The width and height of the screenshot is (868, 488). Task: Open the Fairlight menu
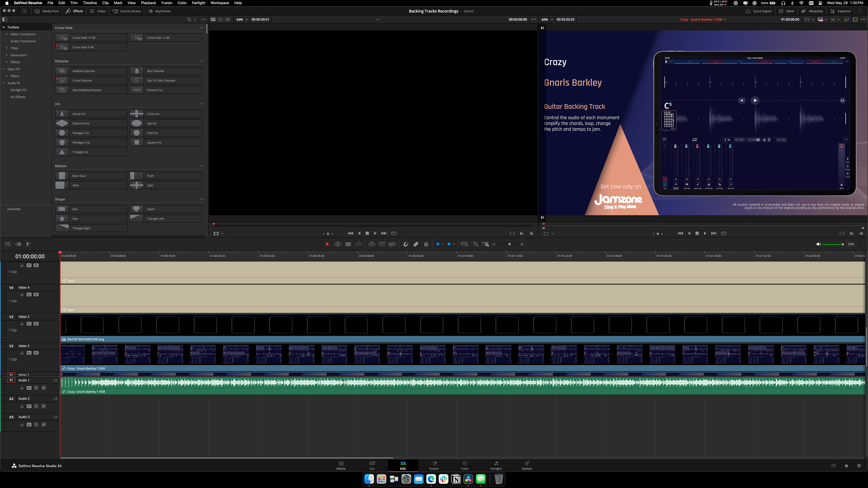[198, 3]
